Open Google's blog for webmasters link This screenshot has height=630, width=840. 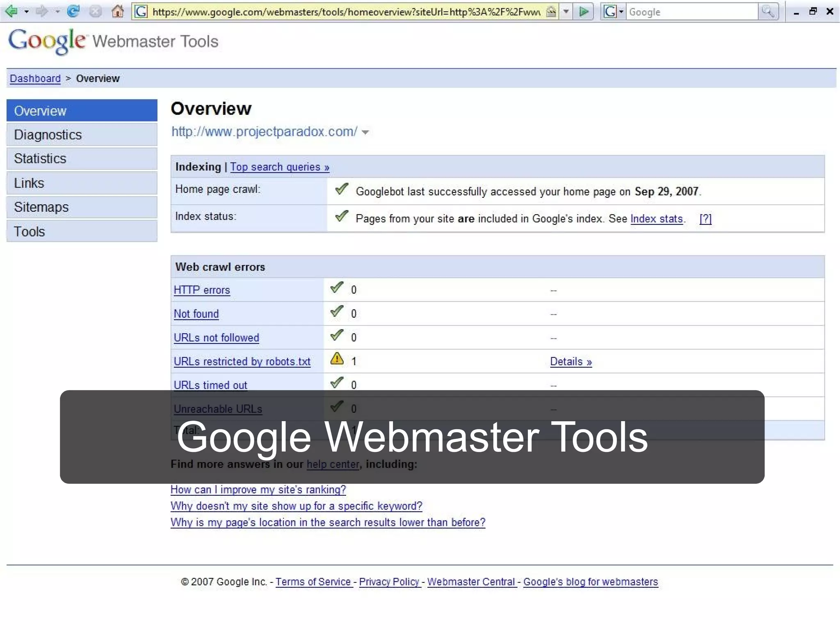pos(591,582)
